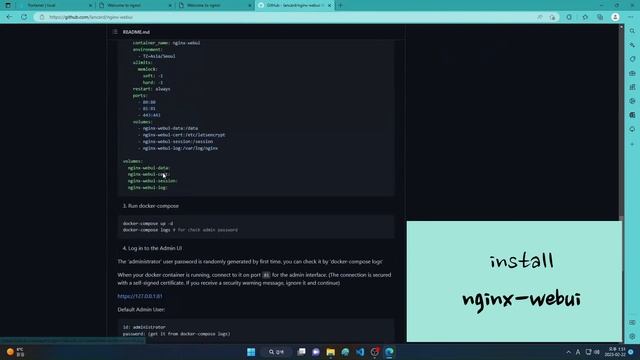The height and width of the screenshot is (360, 640).
Task: Open the https://127.0.0.1:81 link
Action: 140,296
